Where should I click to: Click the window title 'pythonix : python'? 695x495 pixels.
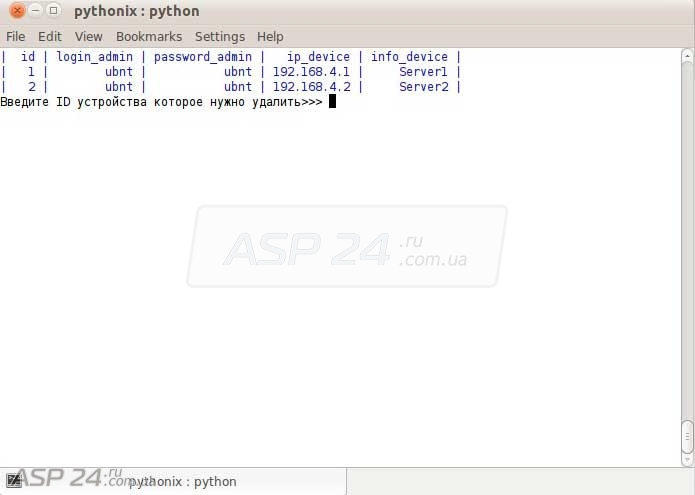[x=136, y=11]
